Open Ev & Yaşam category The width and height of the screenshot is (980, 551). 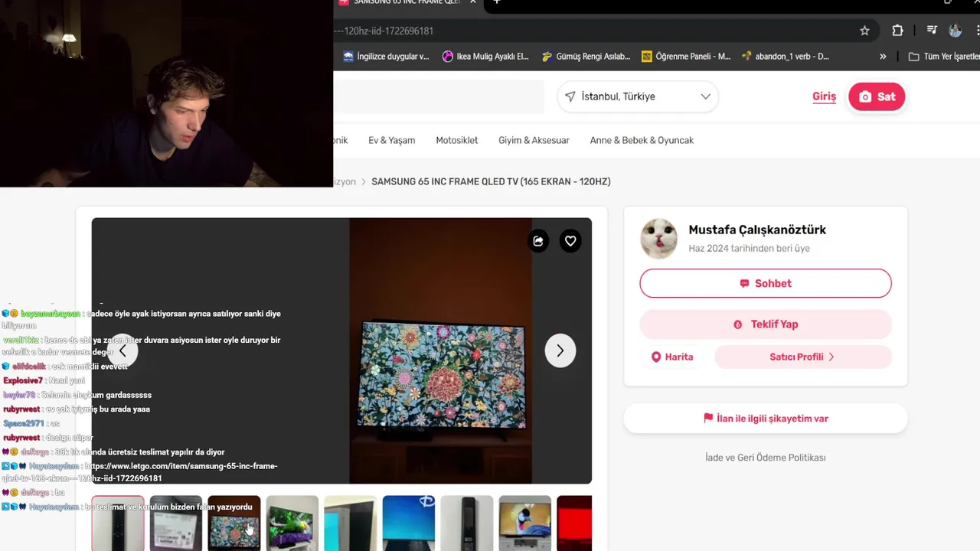(391, 140)
